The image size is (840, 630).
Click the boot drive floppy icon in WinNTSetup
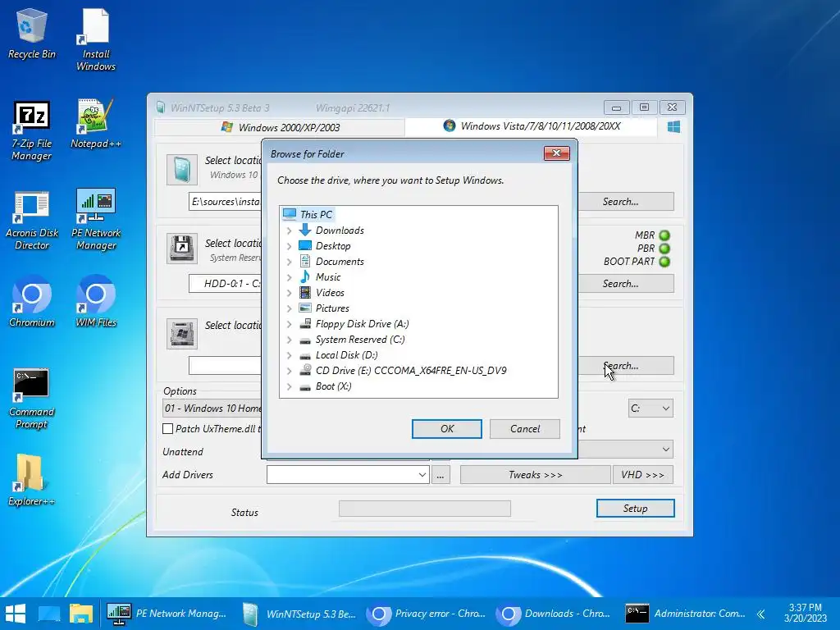(181, 248)
